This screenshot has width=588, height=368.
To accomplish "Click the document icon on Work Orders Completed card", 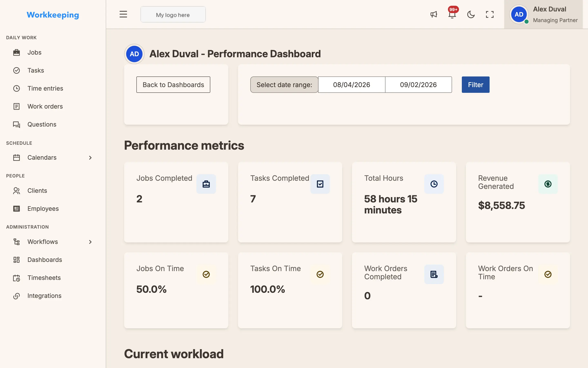I will (434, 274).
